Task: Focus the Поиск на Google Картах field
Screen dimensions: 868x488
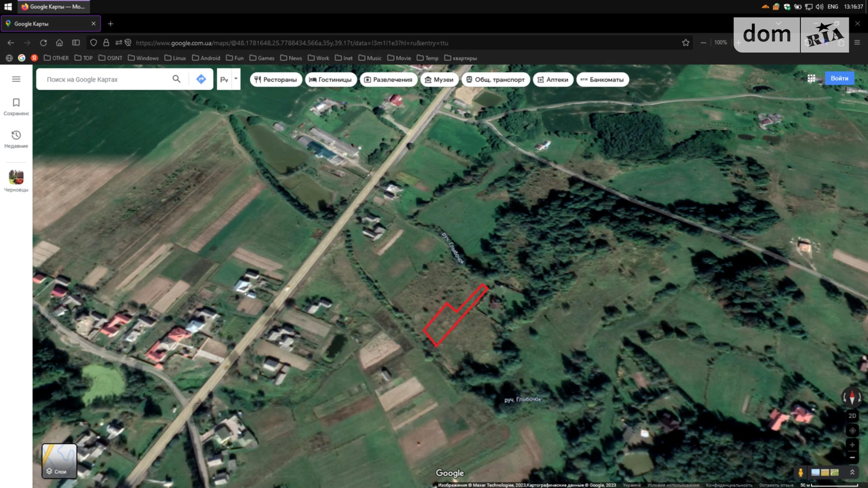Action: 106,79
